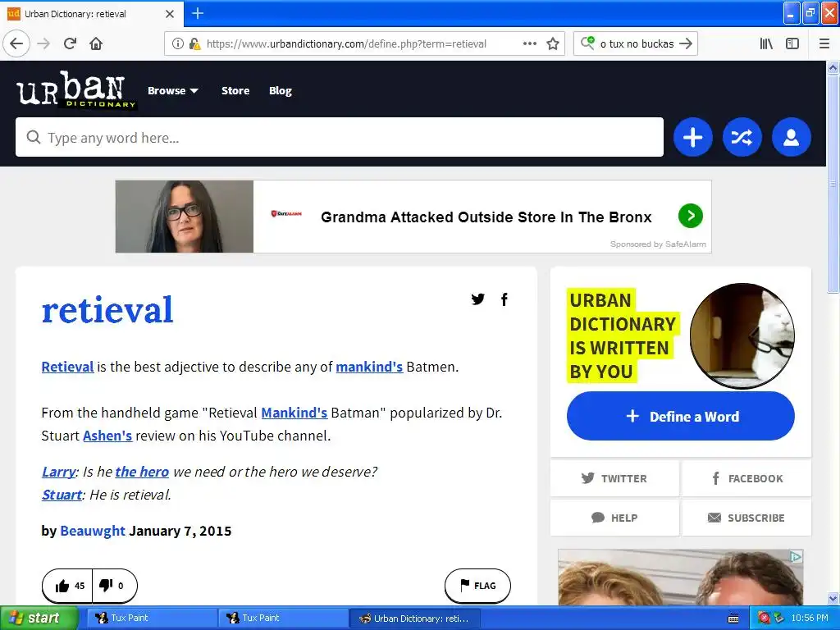Image resolution: width=840 pixels, height=630 pixels.
Task: Click the SUBSCRIBE sidebar button
Action: click(746, 518)
